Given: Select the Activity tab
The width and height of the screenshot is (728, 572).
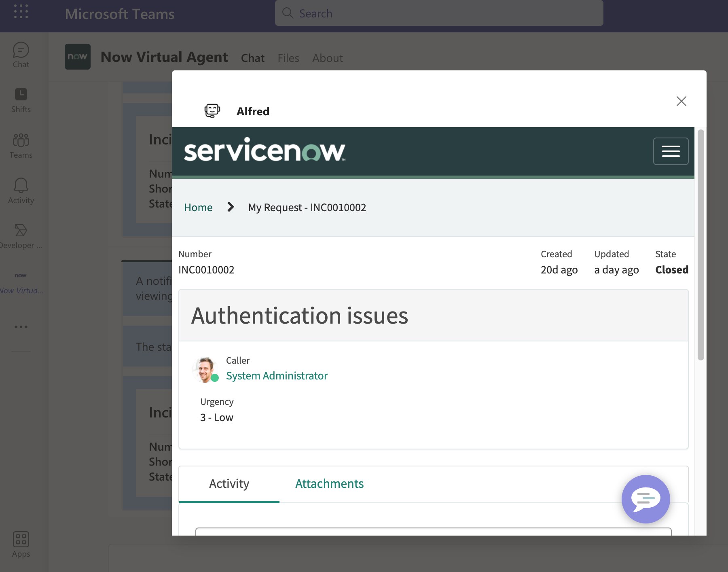Looking at the screenshot, I should (x=229, y=484).
